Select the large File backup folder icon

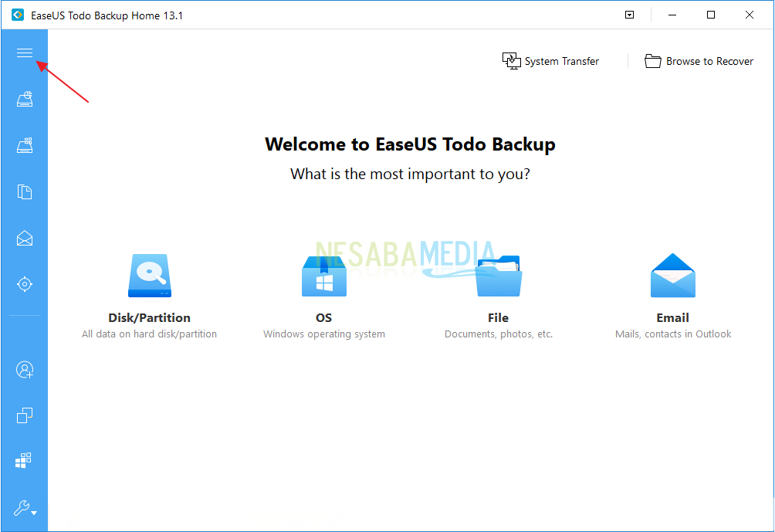tap(499, 276)
